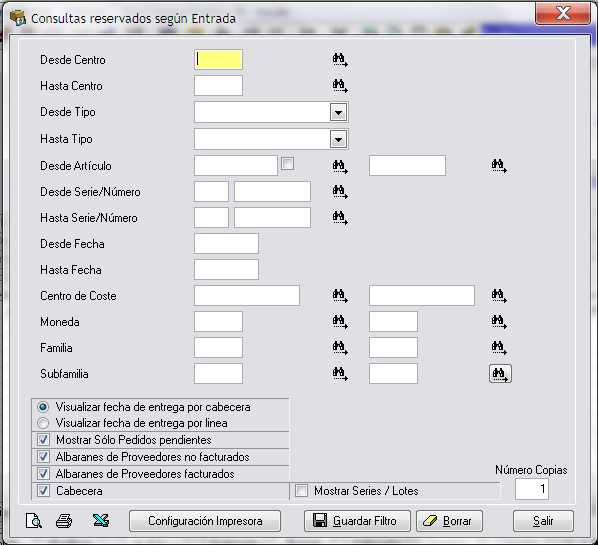The width and height of the screenshot is (598, 545).
Task: Click the highlighted binoculars button on Subfamilia row
Action: [500, 374]
